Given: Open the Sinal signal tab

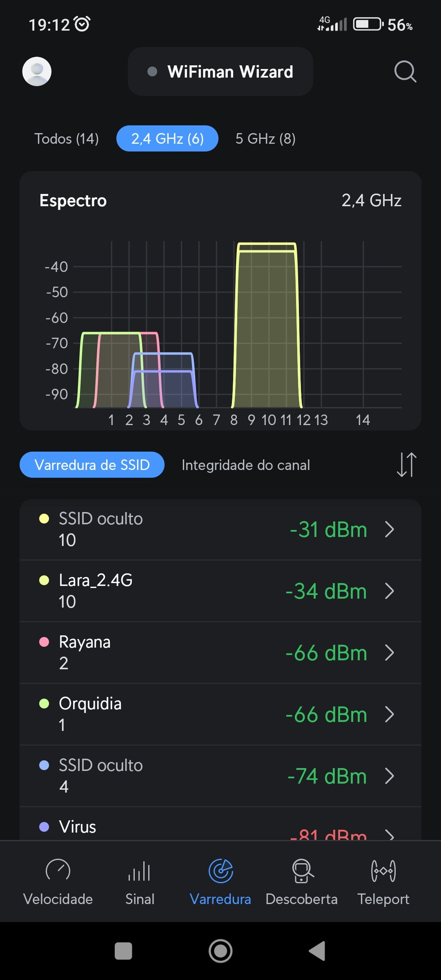Looking at the screenshot, I should pos(140,881).
